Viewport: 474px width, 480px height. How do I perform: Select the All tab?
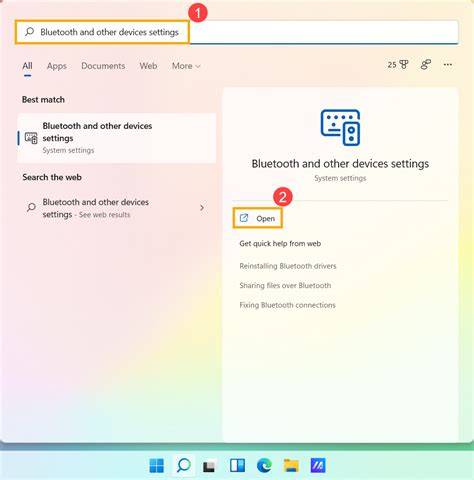(27, 66)
